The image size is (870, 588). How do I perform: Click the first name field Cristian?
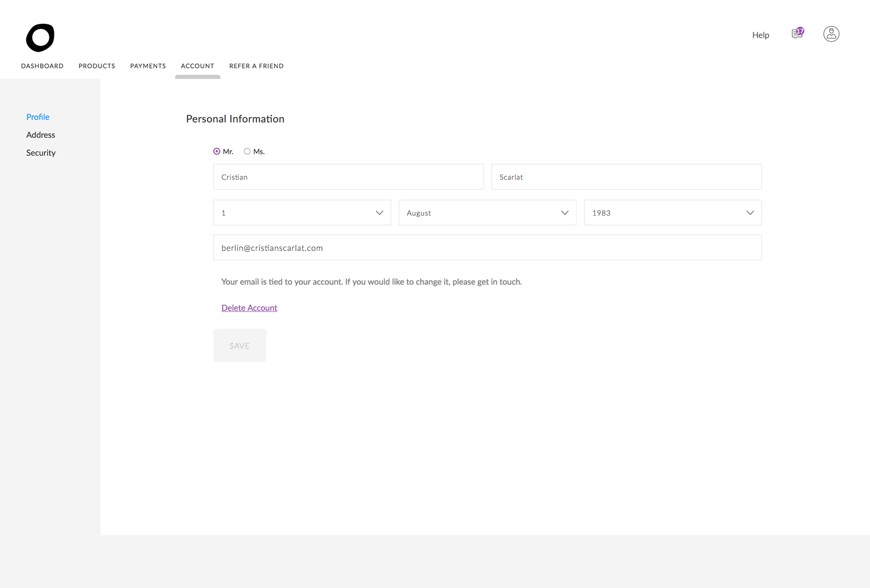tap(348, 177)
